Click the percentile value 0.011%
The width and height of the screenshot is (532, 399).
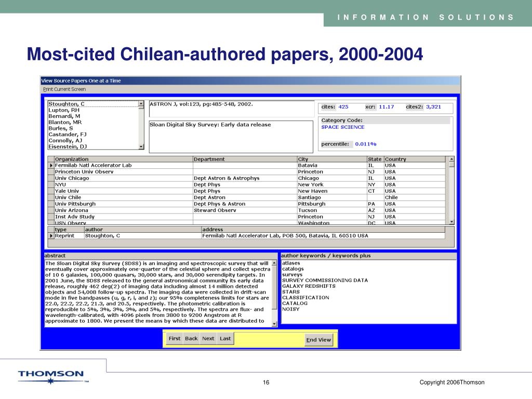pos(366,144)
